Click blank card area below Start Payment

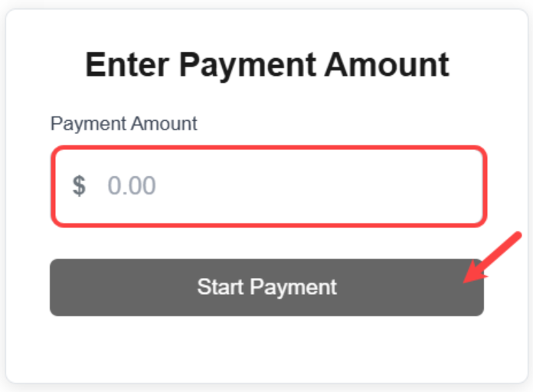(x=266, y=348)
